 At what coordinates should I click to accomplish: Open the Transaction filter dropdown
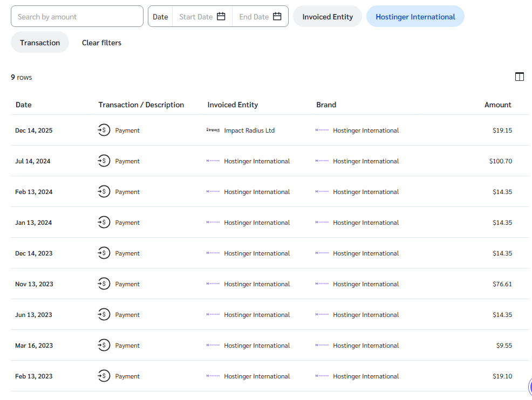point(40,43)
